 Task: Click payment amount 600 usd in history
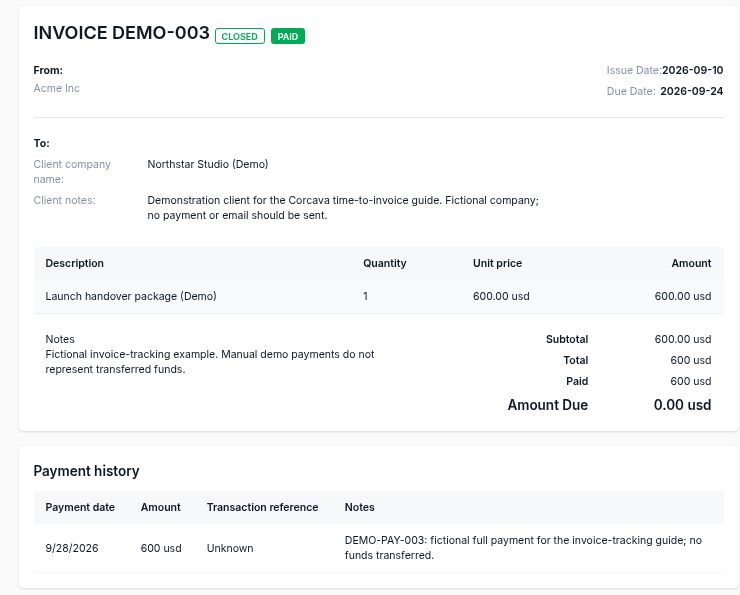161,548
